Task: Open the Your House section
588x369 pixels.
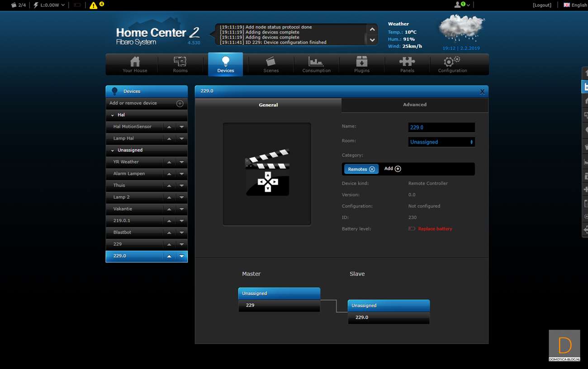Action: tap(135, 64)
